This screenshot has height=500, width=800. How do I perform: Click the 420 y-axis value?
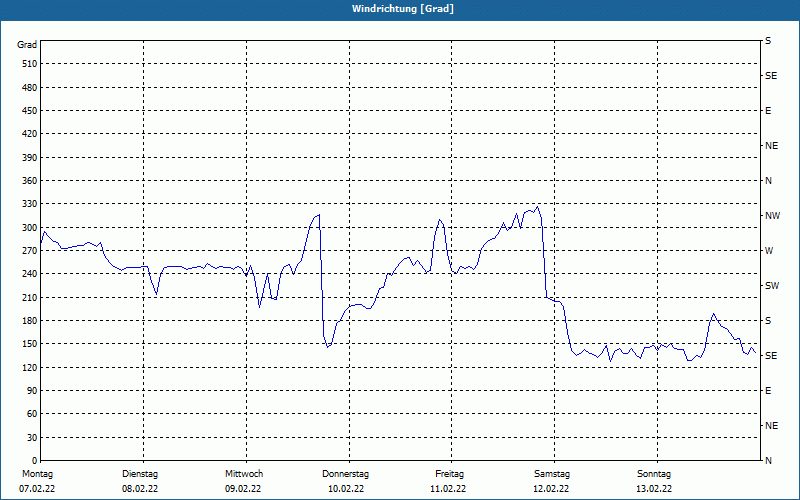coord(30,134)
